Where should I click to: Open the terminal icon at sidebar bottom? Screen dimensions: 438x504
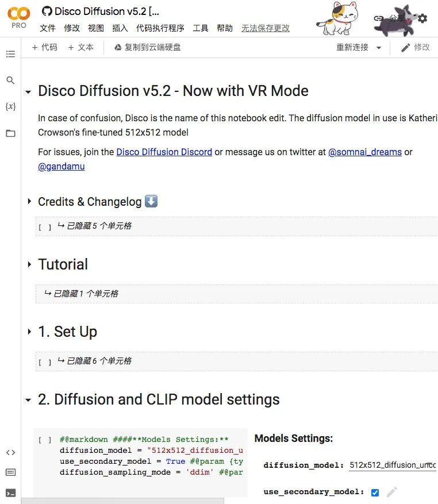click(10, 493)
